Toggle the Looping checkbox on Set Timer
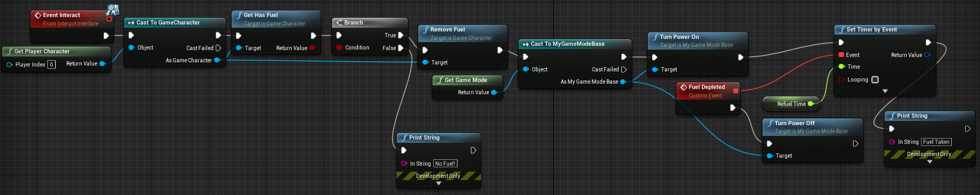 [875, 79]
